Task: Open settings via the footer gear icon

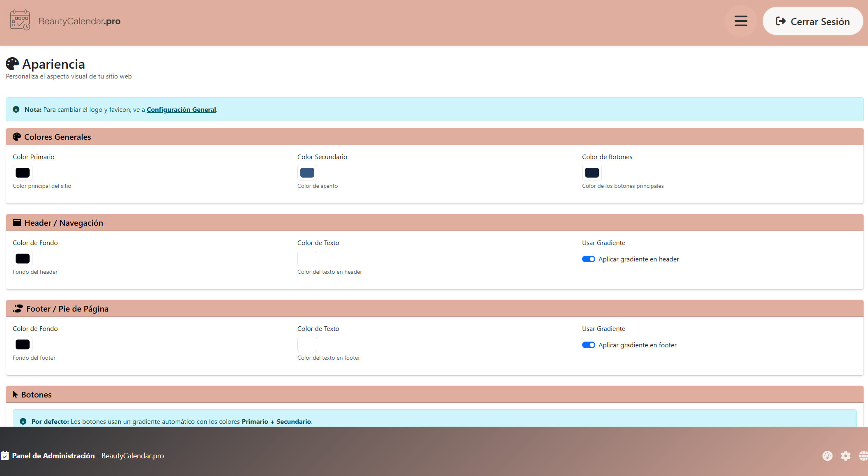Action: (x=845, y=455)
